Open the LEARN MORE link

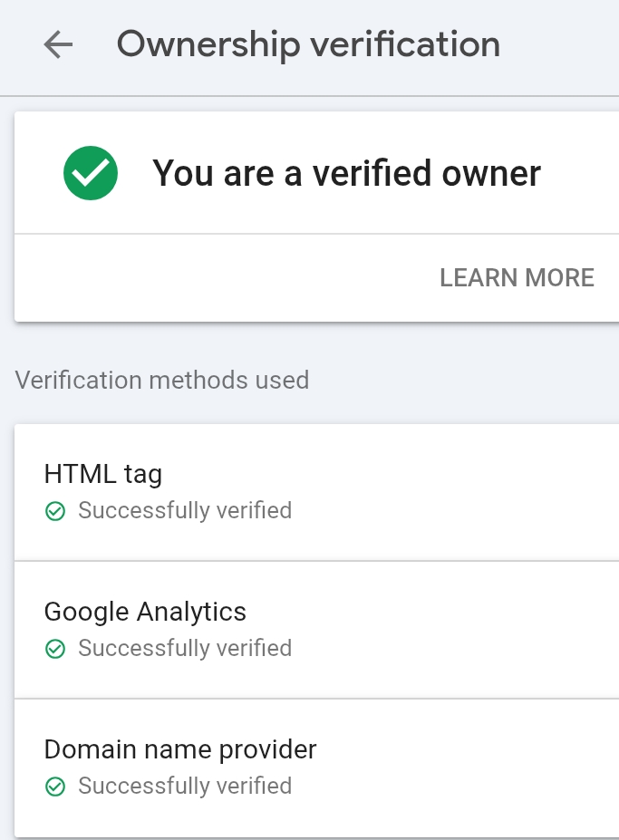coord(517,277)
